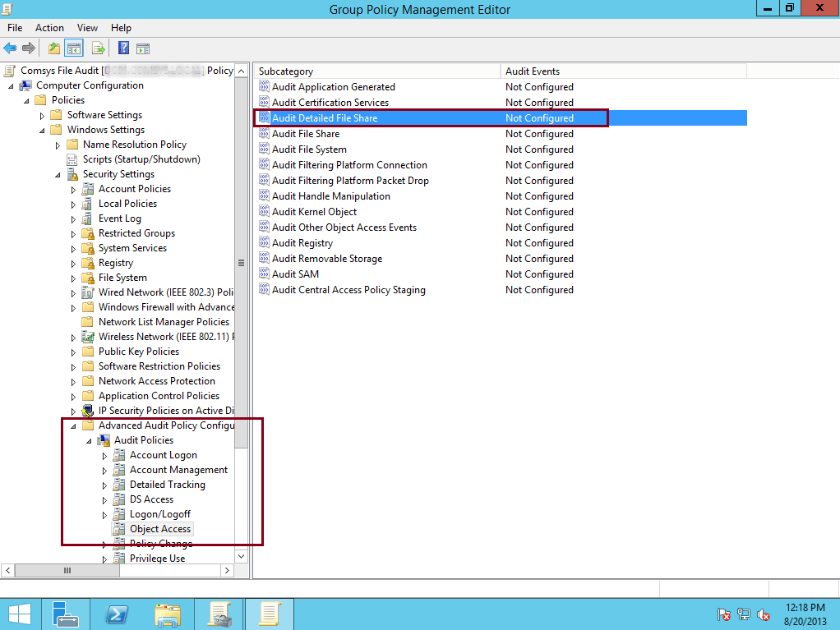Open the View menu
The width and height of the screenshot is (840, 630).
(x=86, y=27)
